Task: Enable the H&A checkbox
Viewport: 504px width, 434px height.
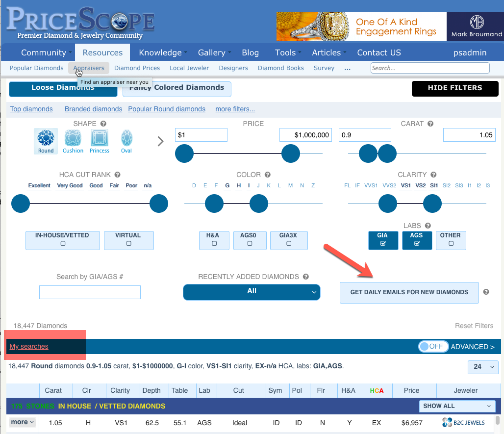Action: pyautogui.click(x=214, y=243)
